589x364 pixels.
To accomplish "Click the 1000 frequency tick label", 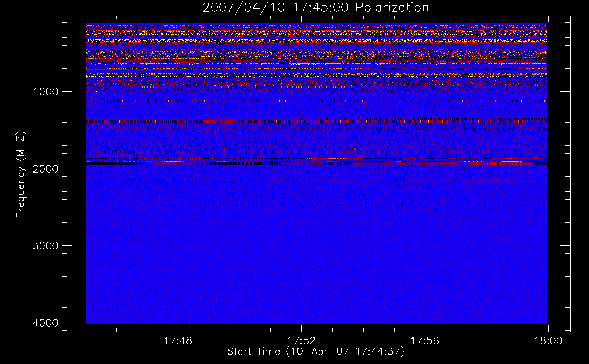I will [46, 92].
